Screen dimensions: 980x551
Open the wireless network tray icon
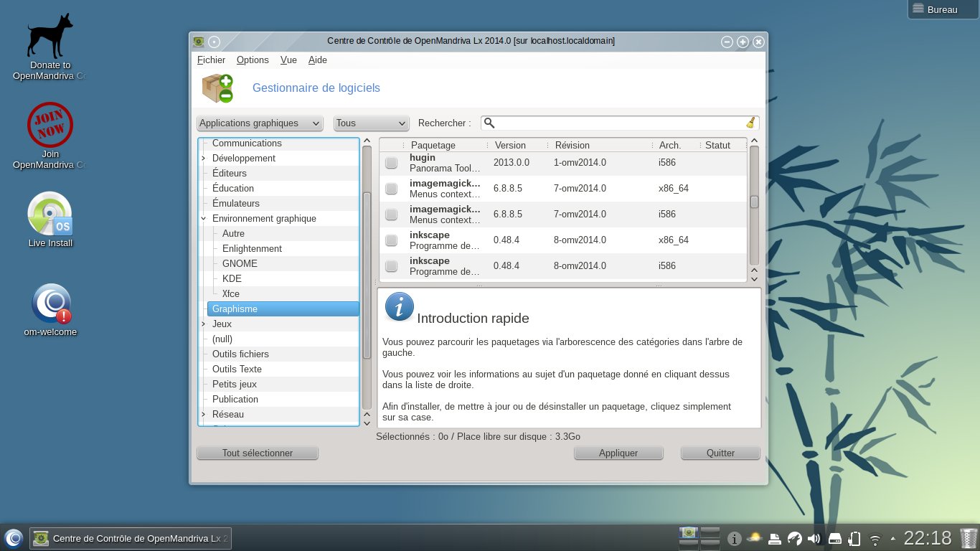click(875, 539)
